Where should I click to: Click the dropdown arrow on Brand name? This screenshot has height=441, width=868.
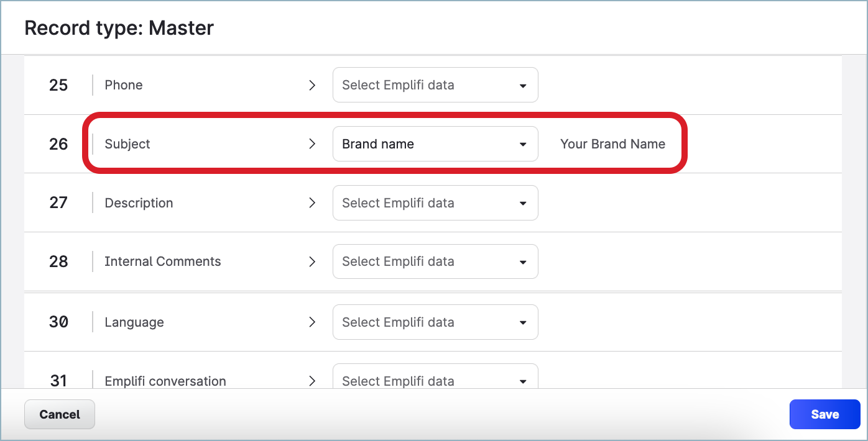(523, 143)
